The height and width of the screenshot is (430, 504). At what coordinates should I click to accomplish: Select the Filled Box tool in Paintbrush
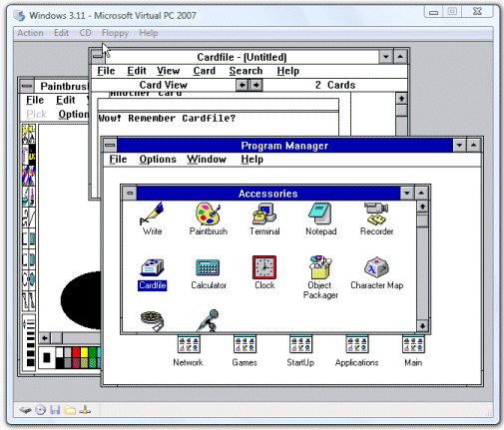(32, 238)
